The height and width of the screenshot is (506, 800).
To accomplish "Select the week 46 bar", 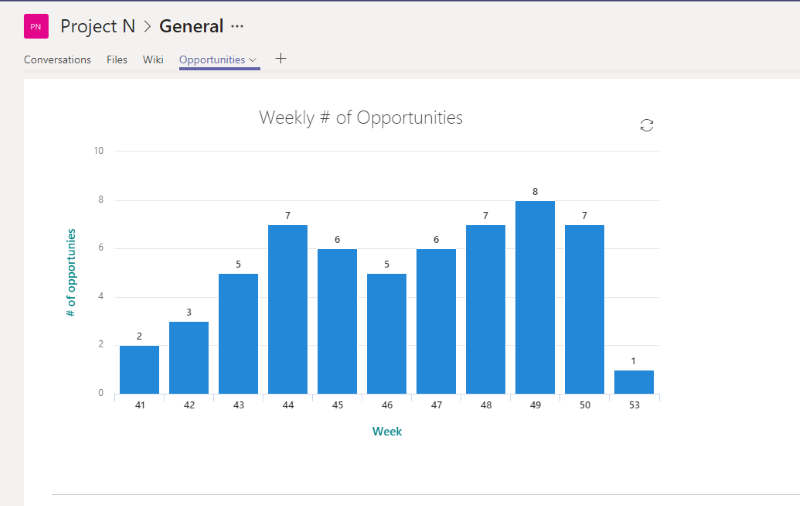I will [x=386, y=333].
